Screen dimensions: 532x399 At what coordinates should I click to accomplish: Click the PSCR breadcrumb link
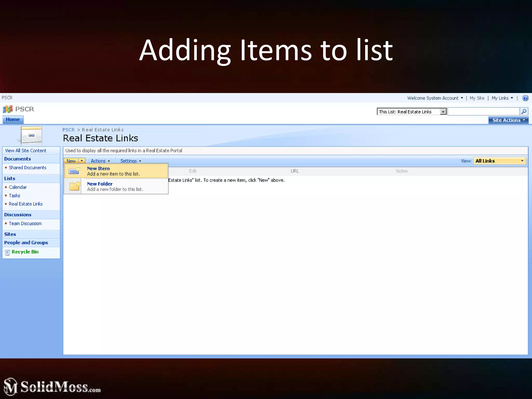click(x=68, y=130)
